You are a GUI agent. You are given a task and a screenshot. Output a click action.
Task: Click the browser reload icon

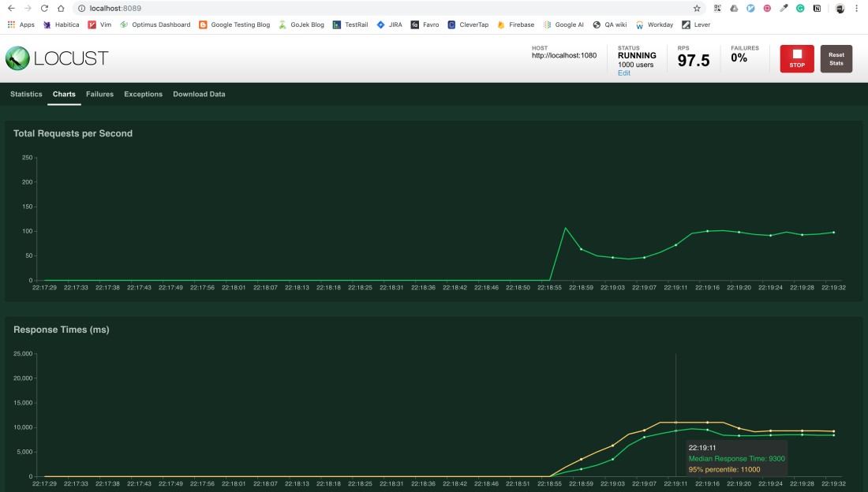[44, 9]
